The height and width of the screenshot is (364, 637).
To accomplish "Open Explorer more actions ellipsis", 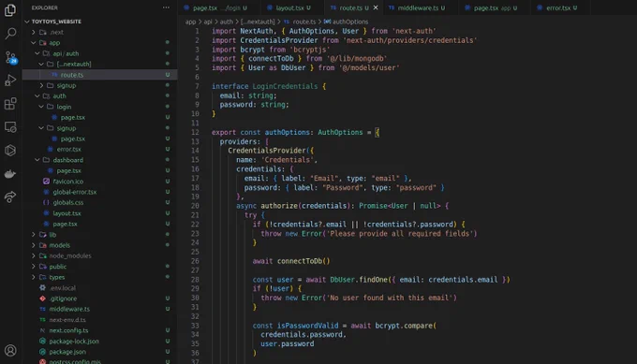I will point(166,7).
